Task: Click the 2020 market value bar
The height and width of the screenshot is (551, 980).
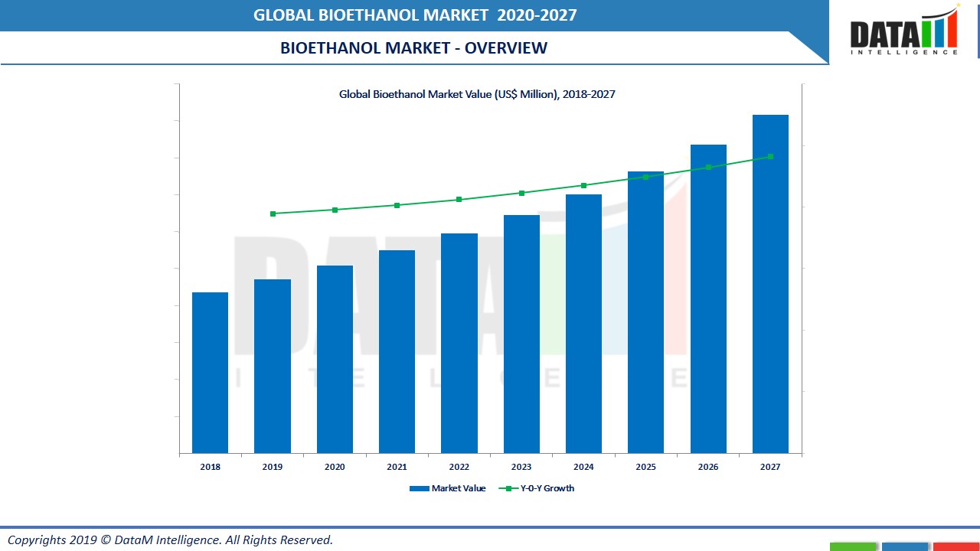Action: coord(335,359)
